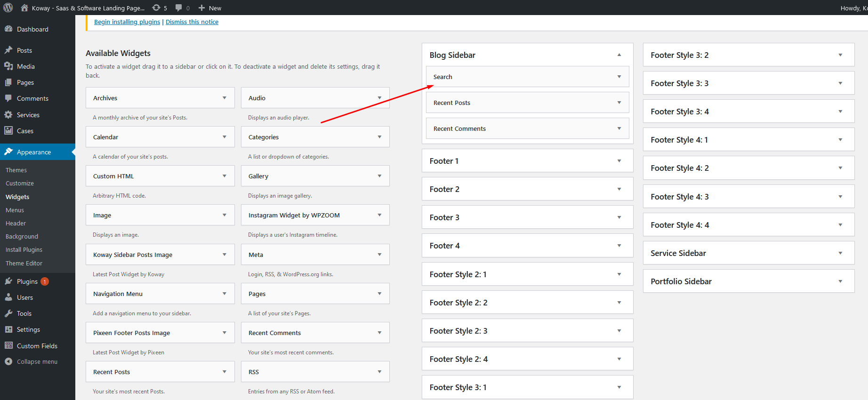Expand the Gallery widget arrow
Screen dimensions: 868x400
379,176
